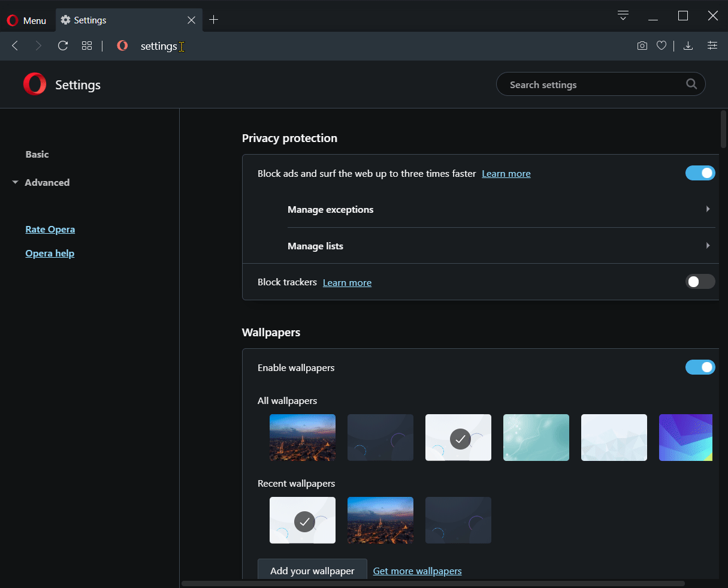Click the Opera logo beside Settings heading

[x=35, y=85]
